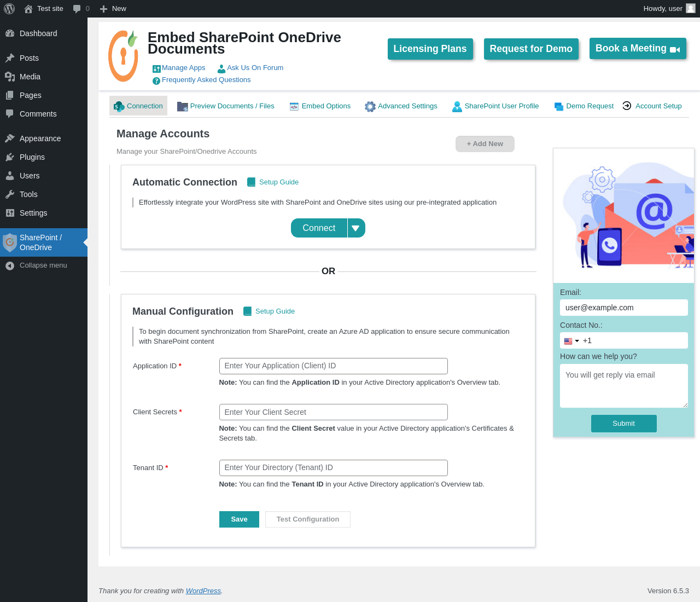Click the Setup Guide book icon under Automatic Connection
This screenshot has width=700, height=602.
251,182
